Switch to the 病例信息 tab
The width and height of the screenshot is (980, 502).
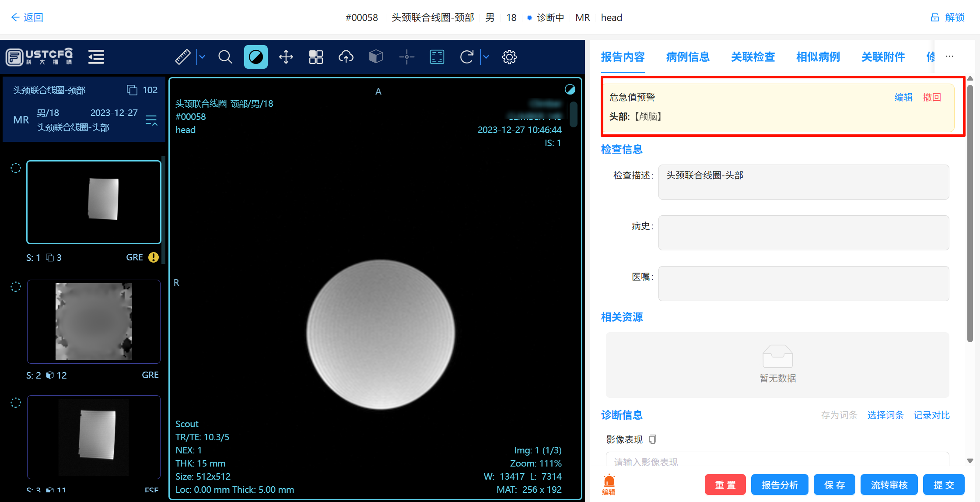point(687,57)
